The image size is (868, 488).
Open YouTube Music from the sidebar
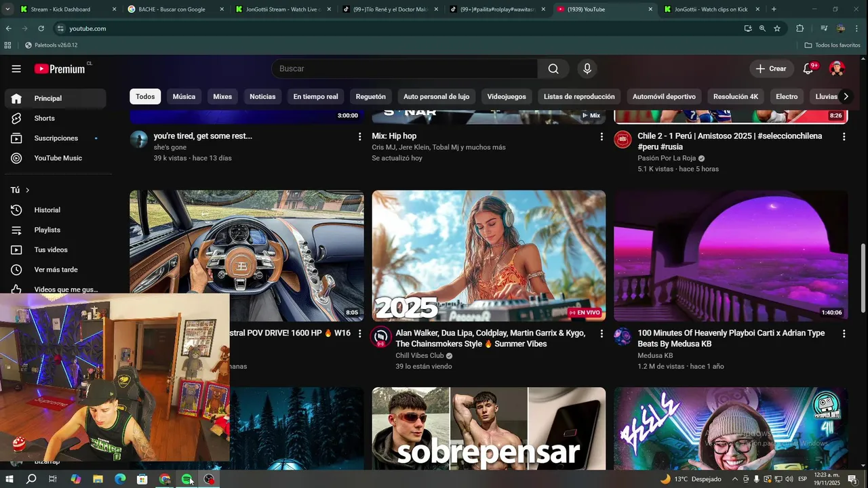[56, 158]
